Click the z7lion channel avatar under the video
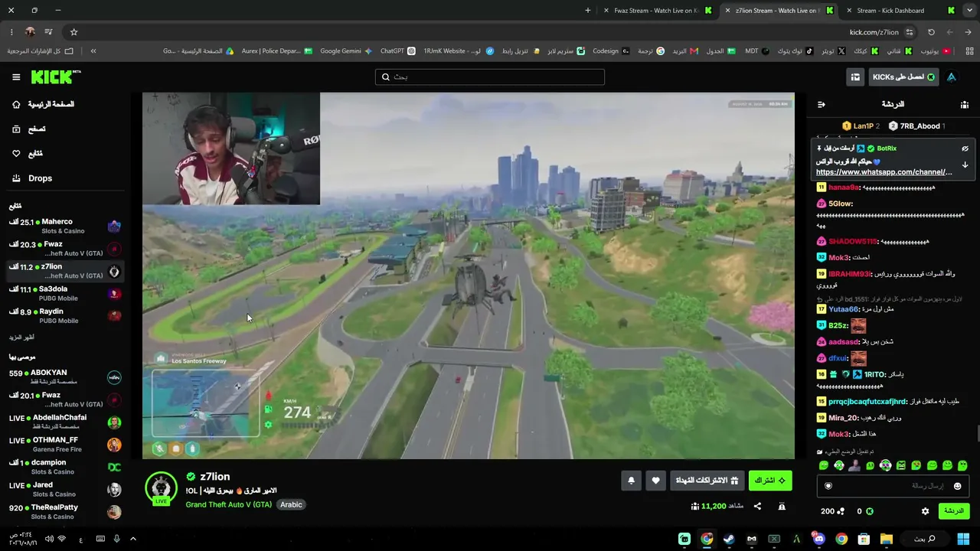 (161, 489)
